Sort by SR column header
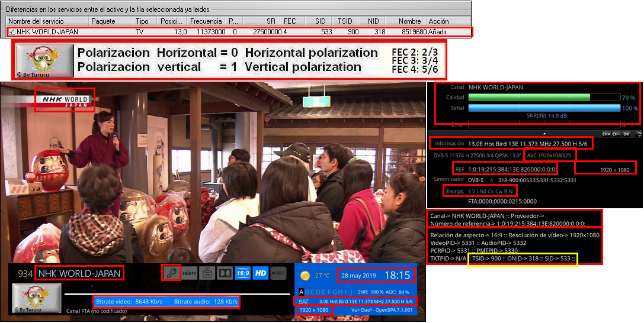This screenshot has height=323, width=644. [262, 21]
